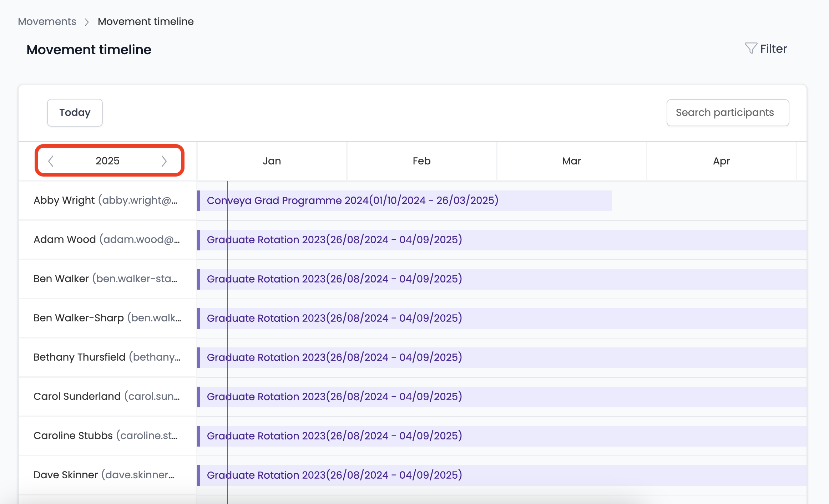The width and height of the screenshot is (829, 504).
Task: Select the Feb month header
Action: 422,161
